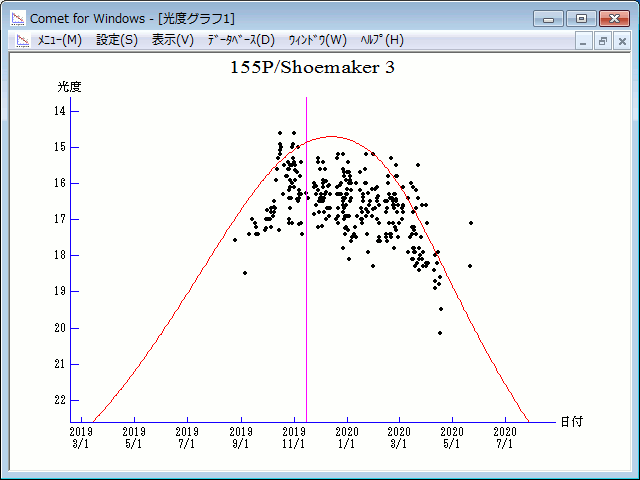Click the 日付 date axis label

[x=571, y=422]
